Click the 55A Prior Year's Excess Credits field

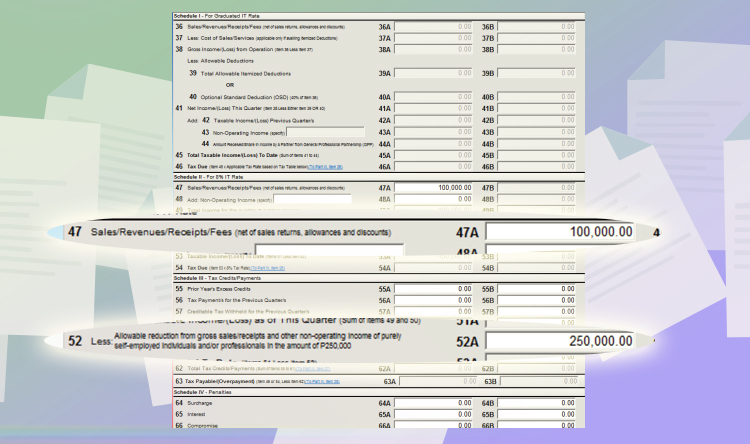click(433, 289)
